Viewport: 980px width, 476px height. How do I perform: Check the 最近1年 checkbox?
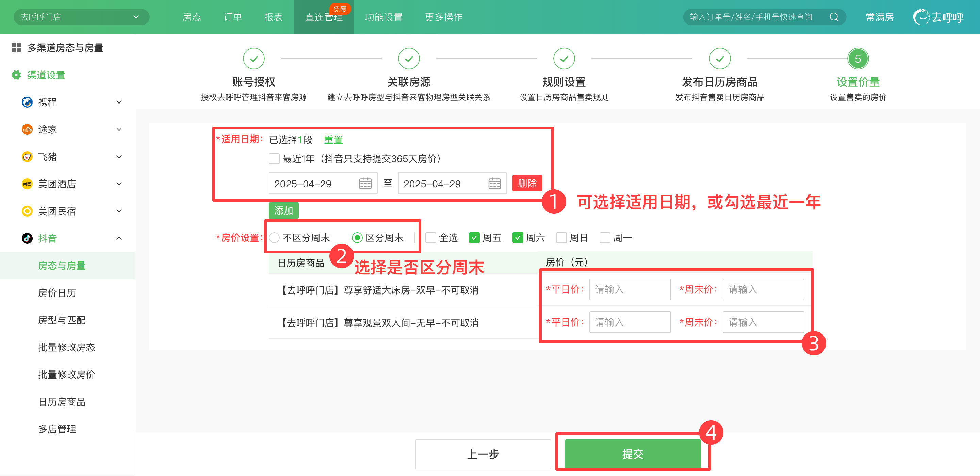274,159
